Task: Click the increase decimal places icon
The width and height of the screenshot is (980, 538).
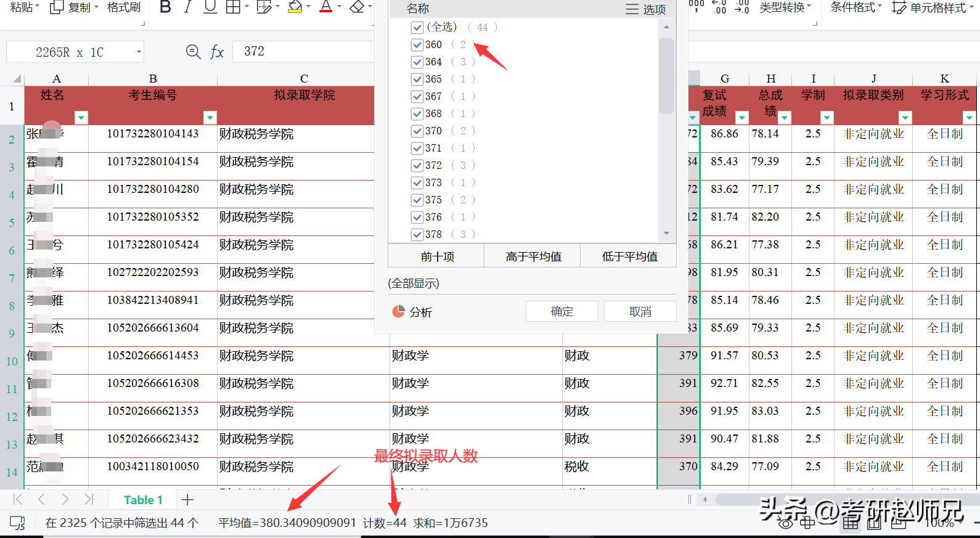Action: (718, 7)
